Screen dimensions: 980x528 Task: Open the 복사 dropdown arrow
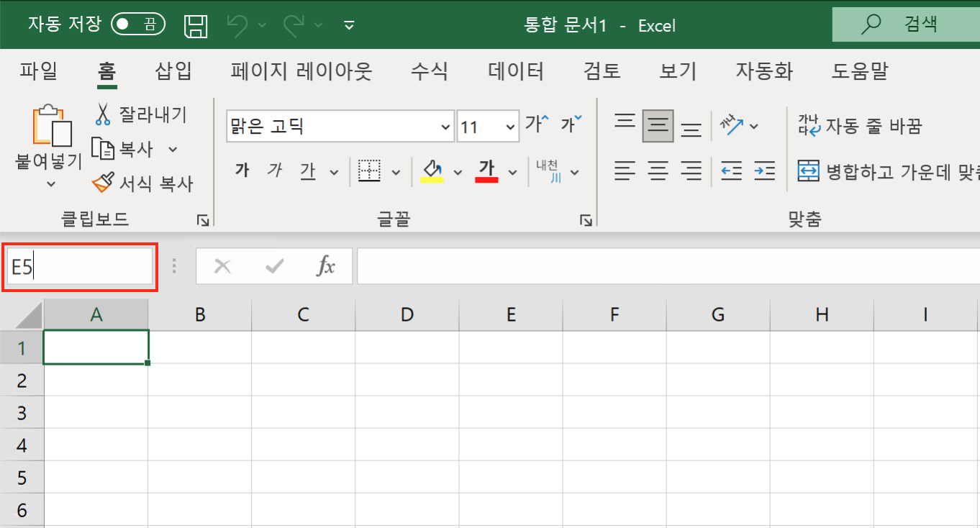173,150
